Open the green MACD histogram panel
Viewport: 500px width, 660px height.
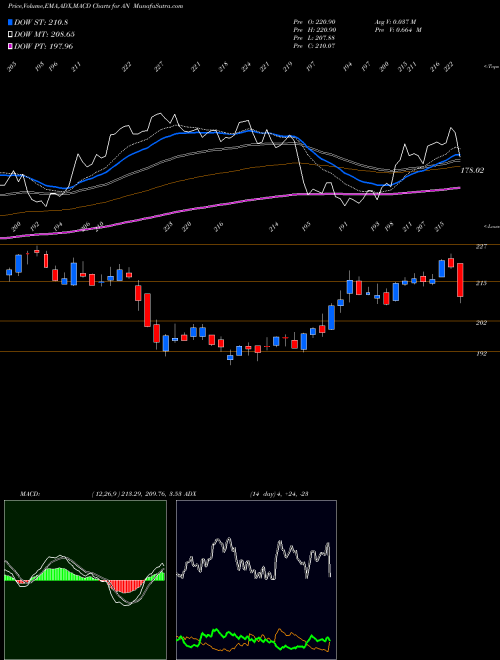pyautogui.click(x=85, y=580)
